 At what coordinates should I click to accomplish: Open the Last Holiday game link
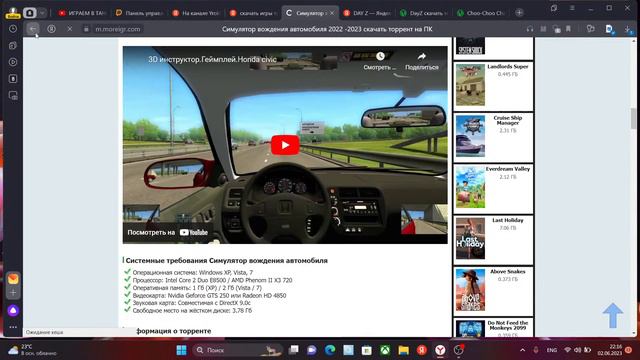click(x=507, y=220)
